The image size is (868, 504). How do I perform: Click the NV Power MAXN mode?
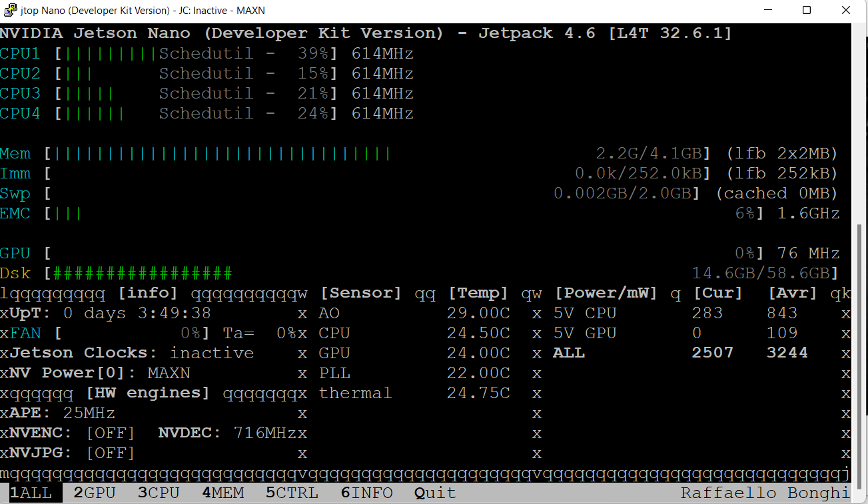pos(169,374)
